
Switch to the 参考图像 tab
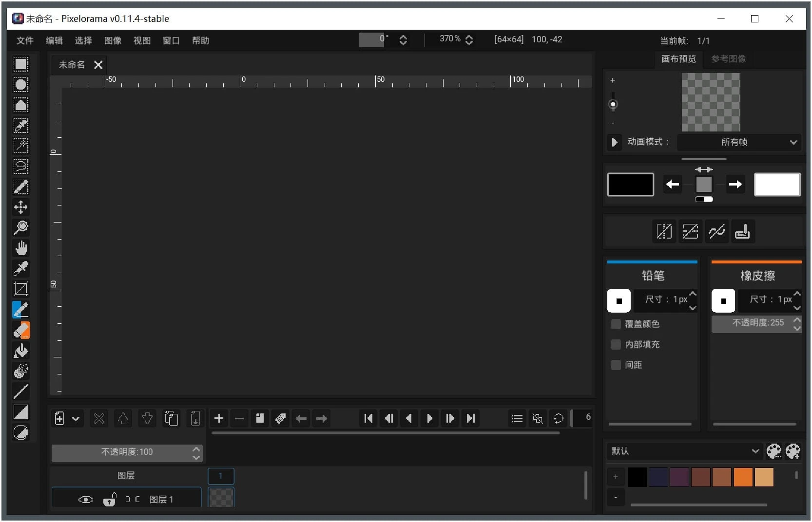(x=728, y=59)
